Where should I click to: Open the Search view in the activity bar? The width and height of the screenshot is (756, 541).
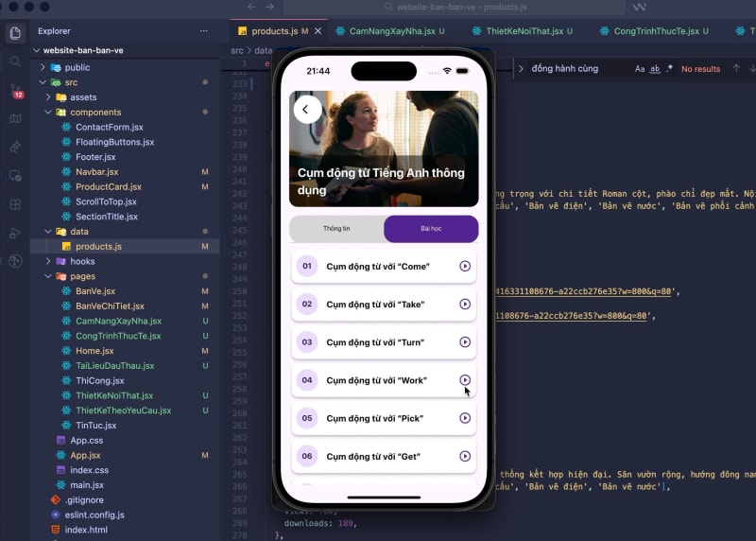tap(15, 61)
